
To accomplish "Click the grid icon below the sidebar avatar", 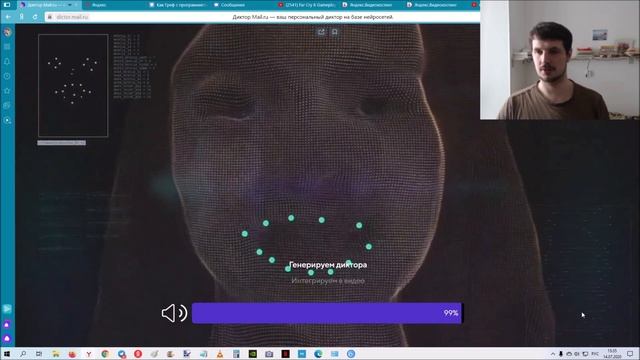I will (x=7, y=47).
